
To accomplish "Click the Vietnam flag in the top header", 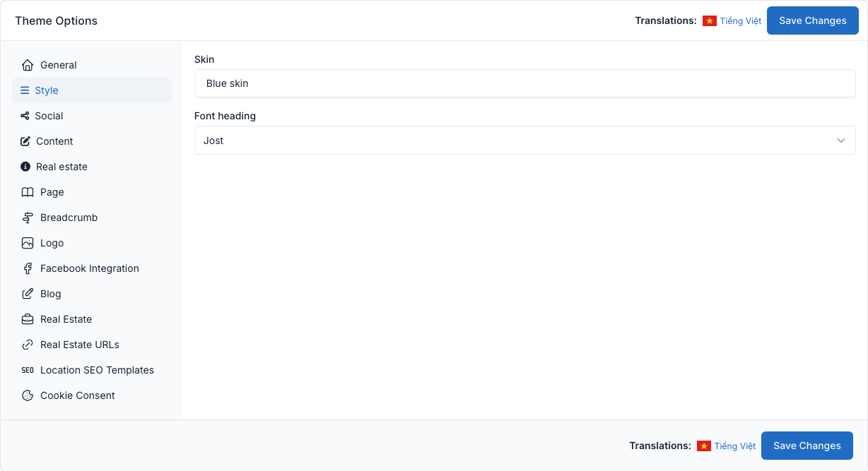I will tap(710, 21).
